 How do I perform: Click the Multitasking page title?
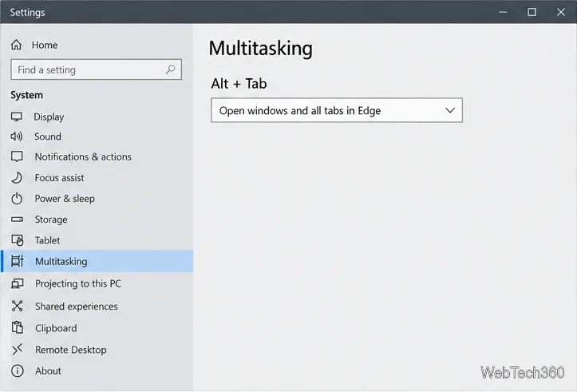(x=260, y=48)
